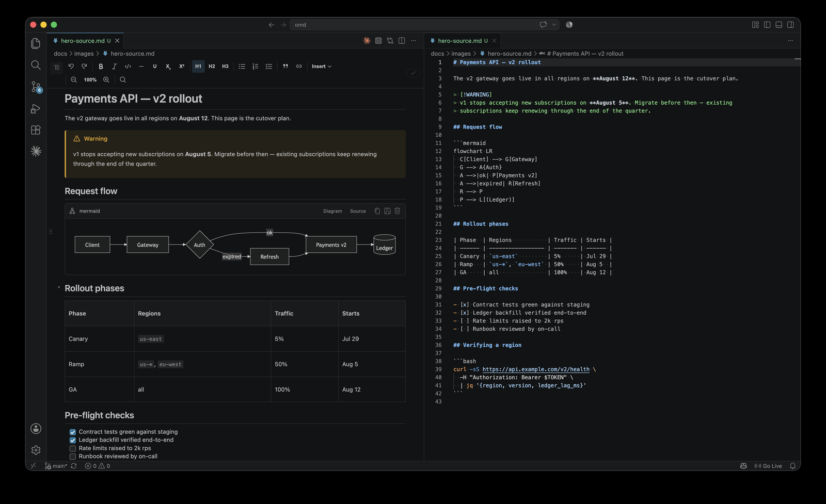Collapse the Rollout phases section
This screenshot has height=504, width=826.
(x=59, y=287)
